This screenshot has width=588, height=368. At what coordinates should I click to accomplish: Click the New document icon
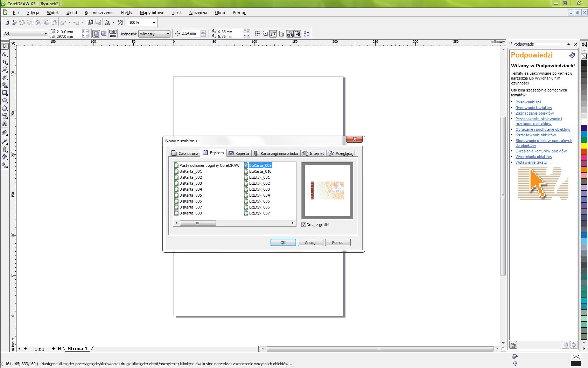click(7, 22)
